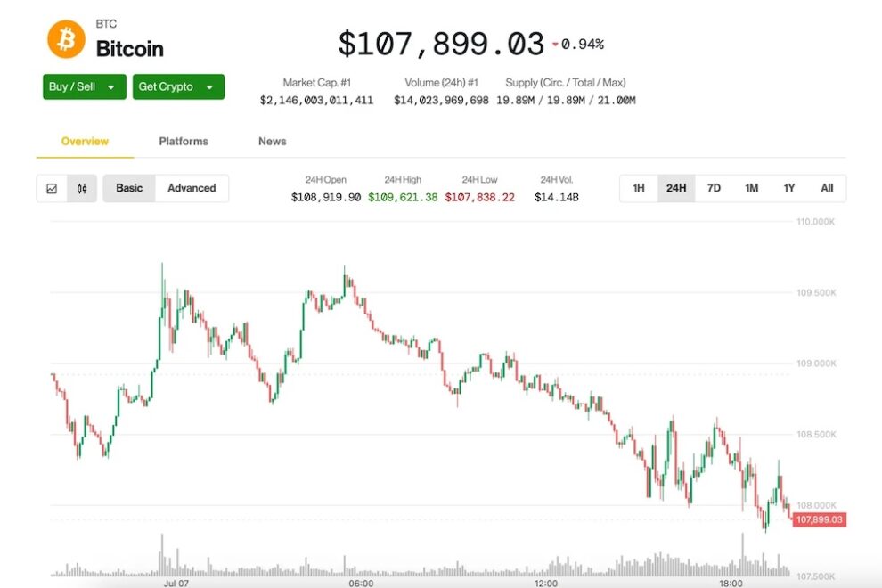Switch to the line chart icon

click(x=52, y=188)
